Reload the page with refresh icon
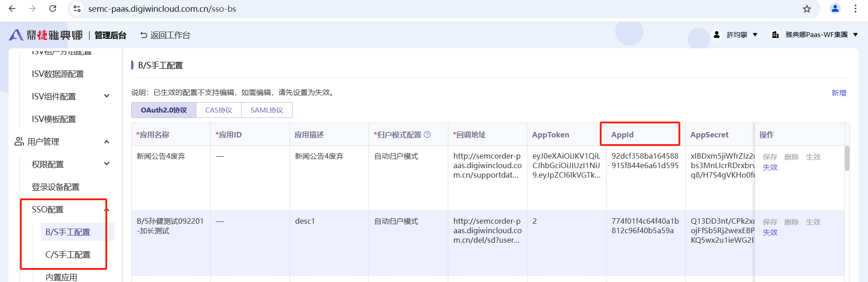The image size is (868, 282). 52,9
